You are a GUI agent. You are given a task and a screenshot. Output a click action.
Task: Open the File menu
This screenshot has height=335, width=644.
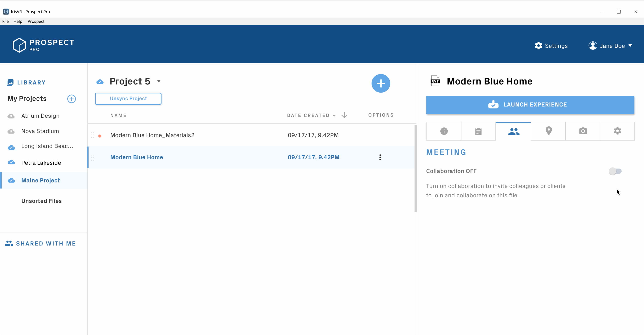point(5,21)
